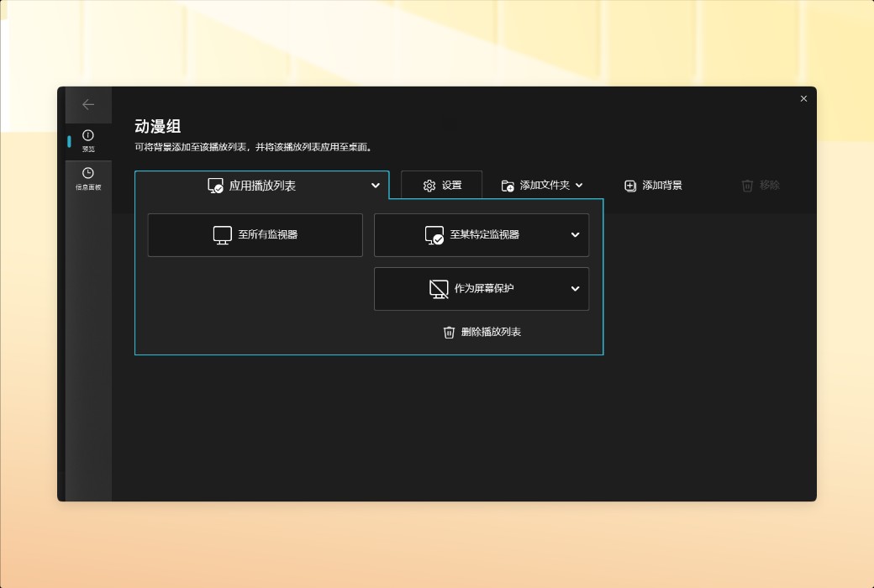Screen dimensions: 874x588
Task: Close the Wallpaper Engine window
Action: [x=803, y=98]
